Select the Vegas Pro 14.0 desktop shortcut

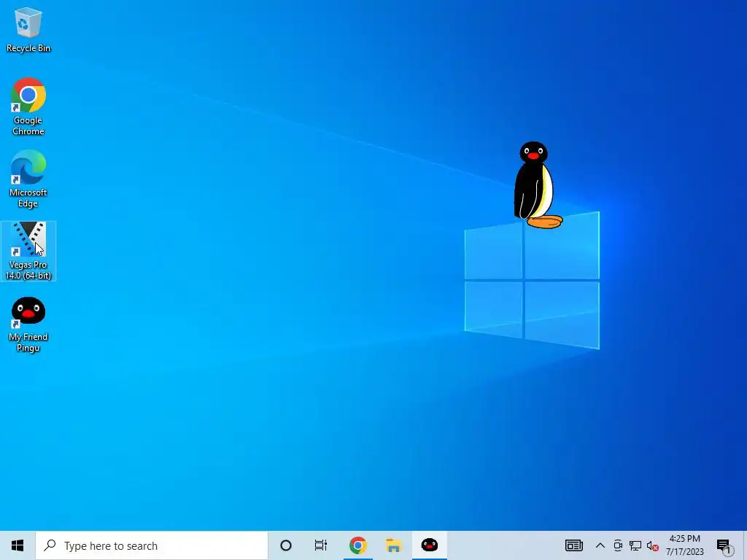pos(28,251)
